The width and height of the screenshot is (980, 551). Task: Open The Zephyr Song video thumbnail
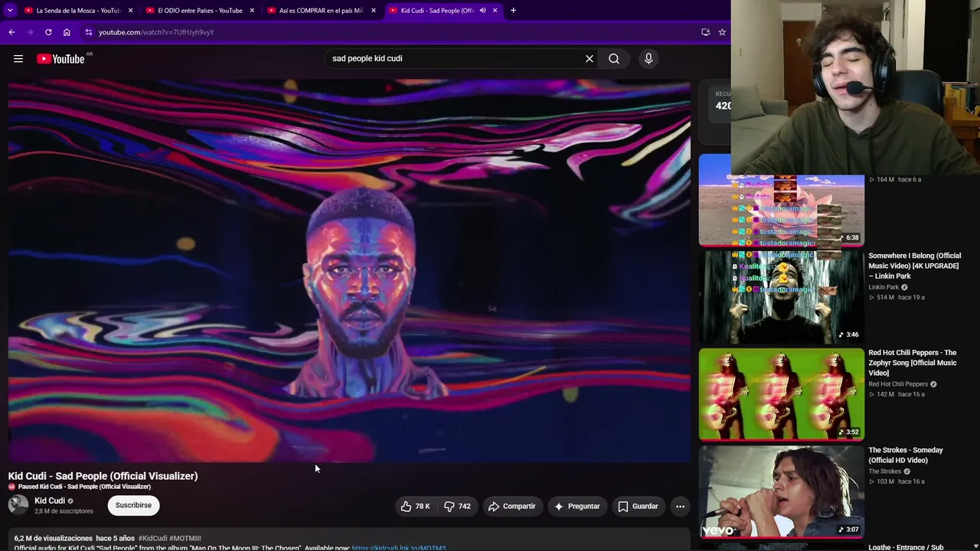point(781,395)
